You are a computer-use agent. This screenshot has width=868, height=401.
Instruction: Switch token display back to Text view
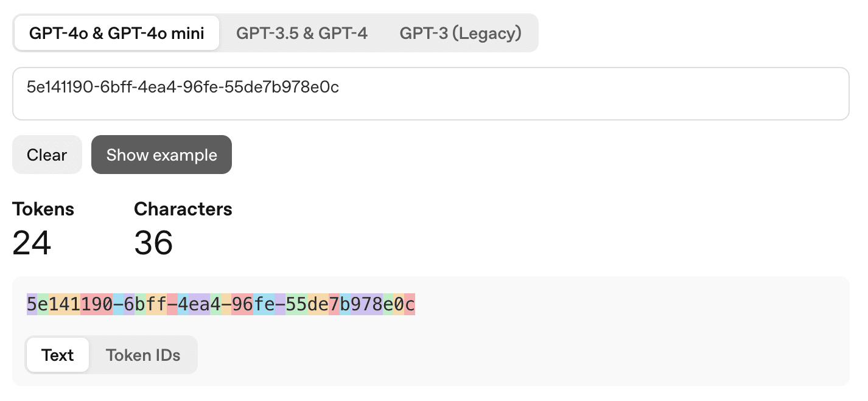coord(58,355)
